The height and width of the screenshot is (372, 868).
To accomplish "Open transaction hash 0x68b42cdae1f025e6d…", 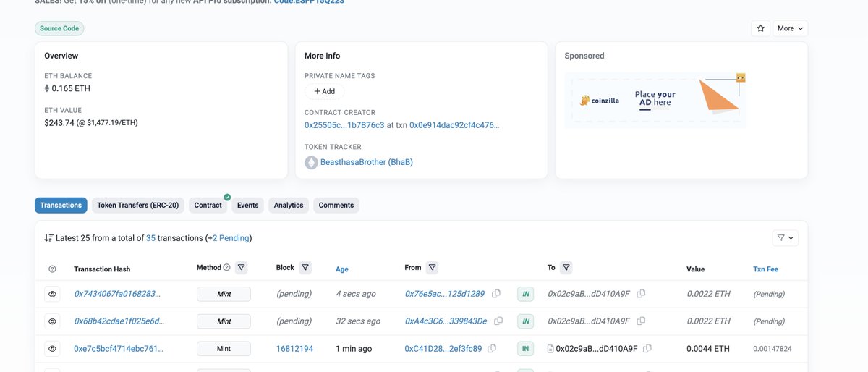I will click(119, 321).
